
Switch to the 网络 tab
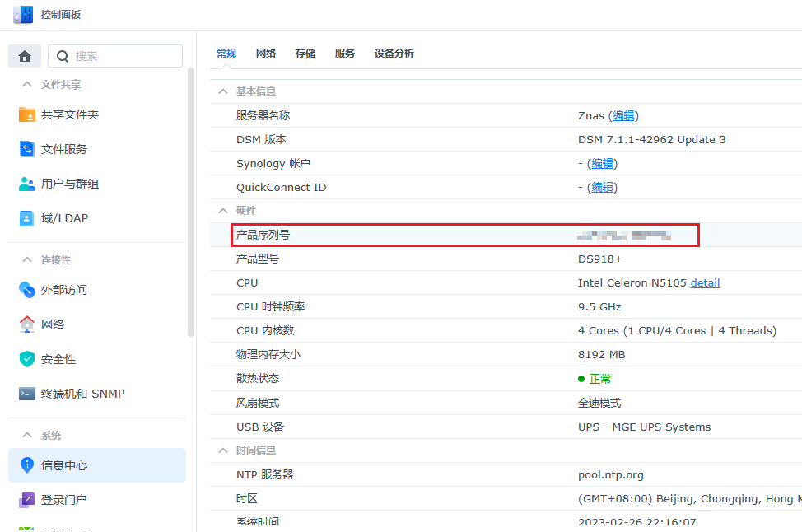click(x=266, y=54)
